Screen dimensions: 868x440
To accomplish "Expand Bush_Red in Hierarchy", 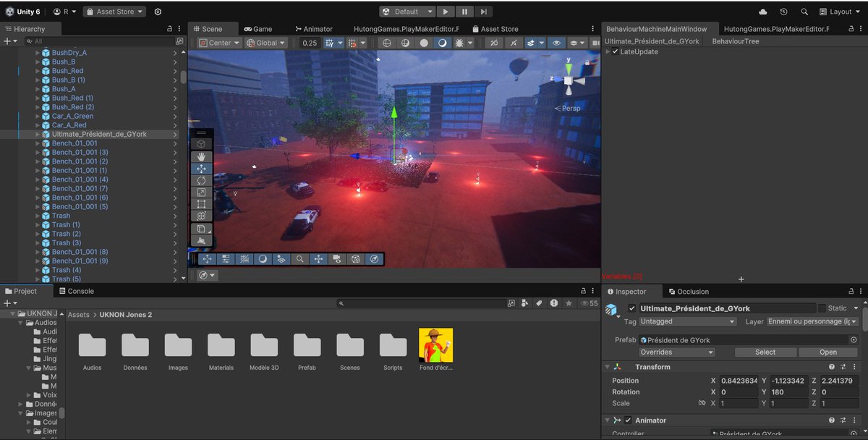I will click(38, 71).
